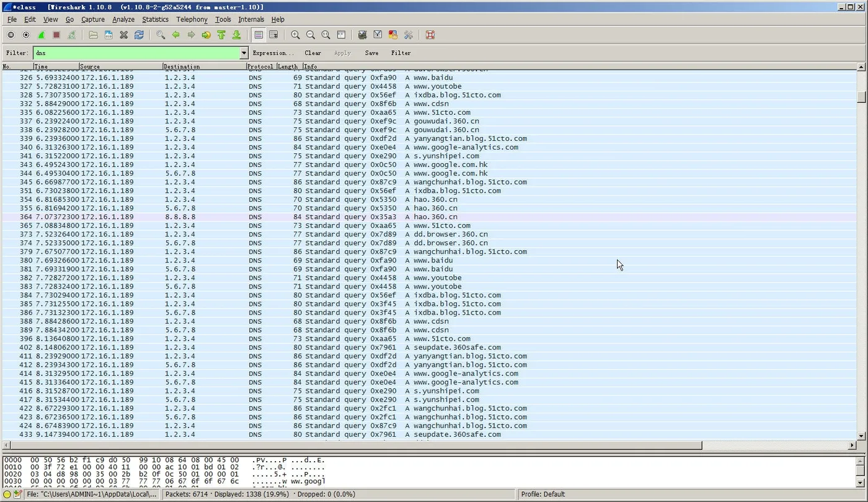
Task: Open the File menu
Action: [x=12, y=19]
